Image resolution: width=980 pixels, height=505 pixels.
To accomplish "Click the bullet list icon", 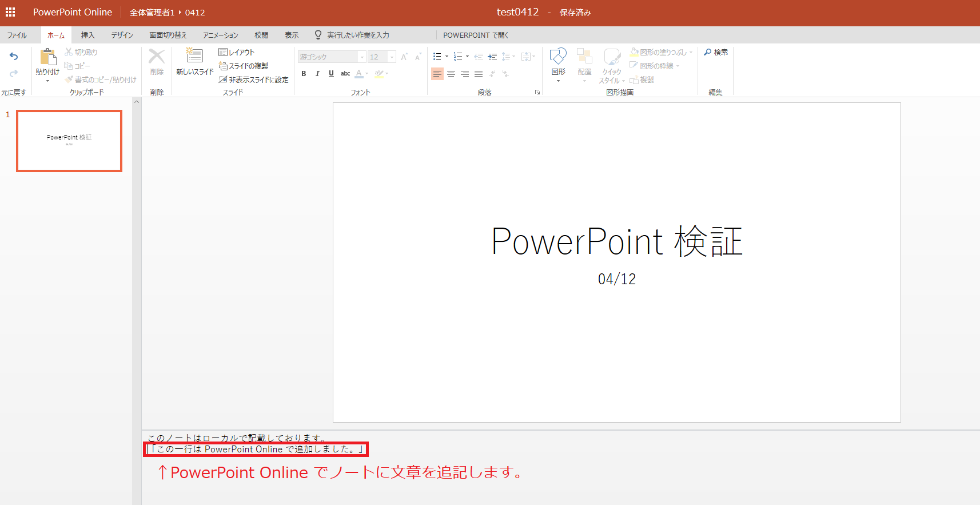I will tap(437, 57).
